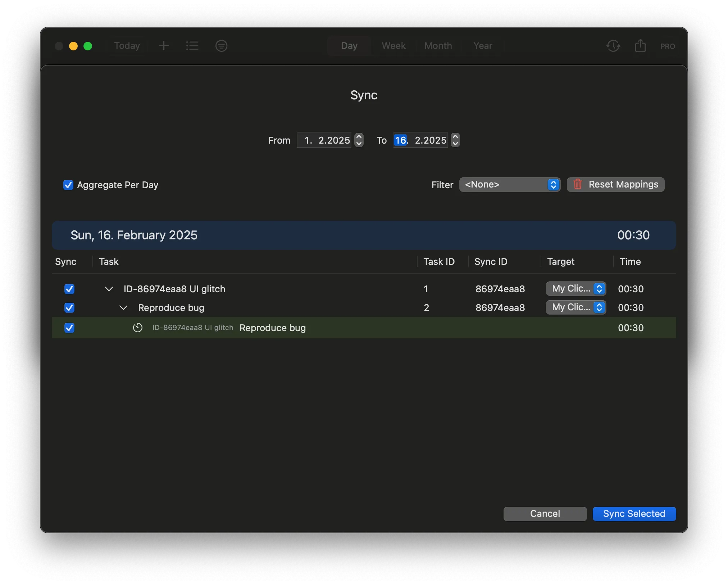
Task: Click the circled filter lines icon
Action: tap(221, 46)
